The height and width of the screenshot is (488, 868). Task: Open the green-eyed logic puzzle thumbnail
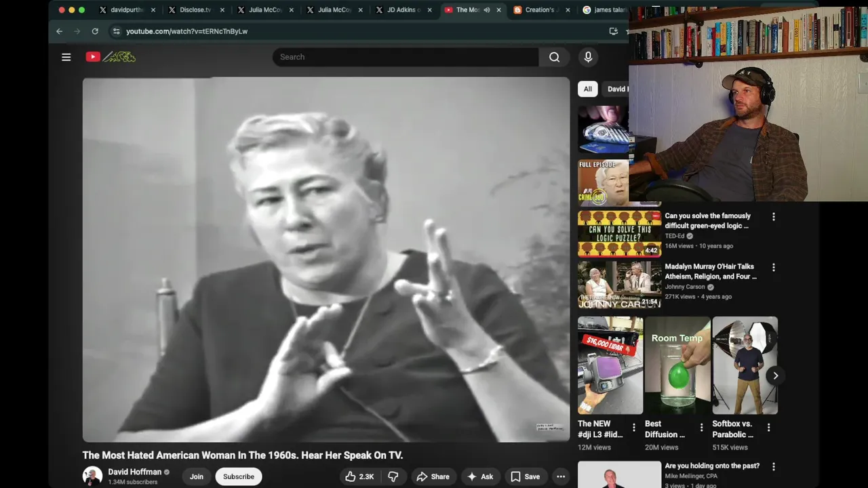[619, 234]
